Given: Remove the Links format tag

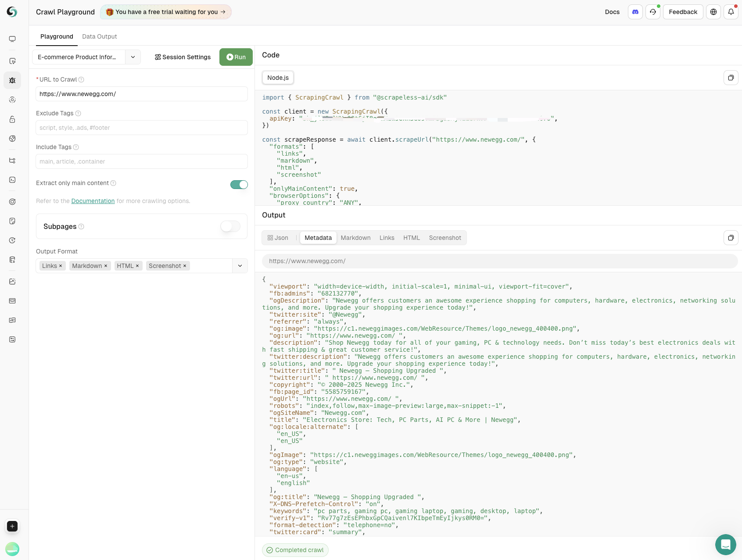Looking at the screenshot, I should coord(61,266).
